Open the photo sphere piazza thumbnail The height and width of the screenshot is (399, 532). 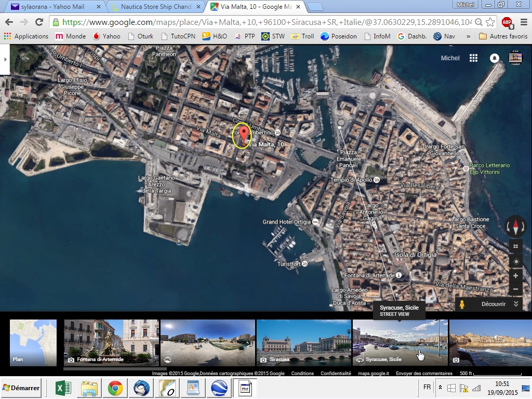point(208,343)
